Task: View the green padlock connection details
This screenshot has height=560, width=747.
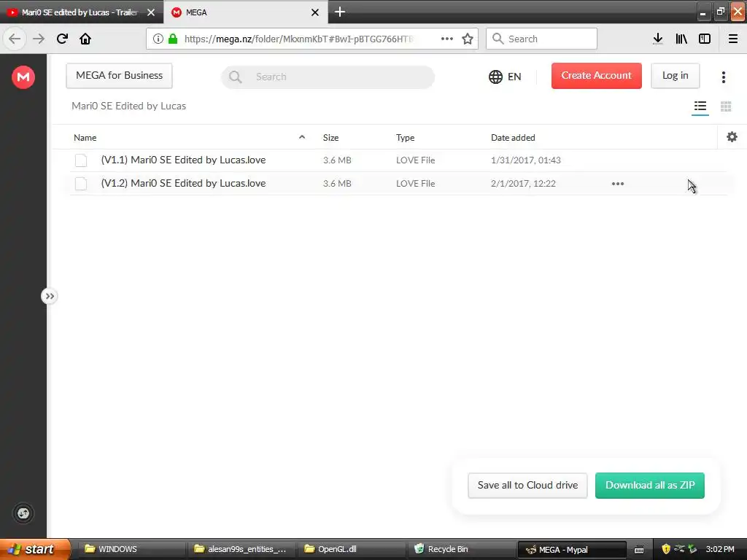Action: click(172, 39)
